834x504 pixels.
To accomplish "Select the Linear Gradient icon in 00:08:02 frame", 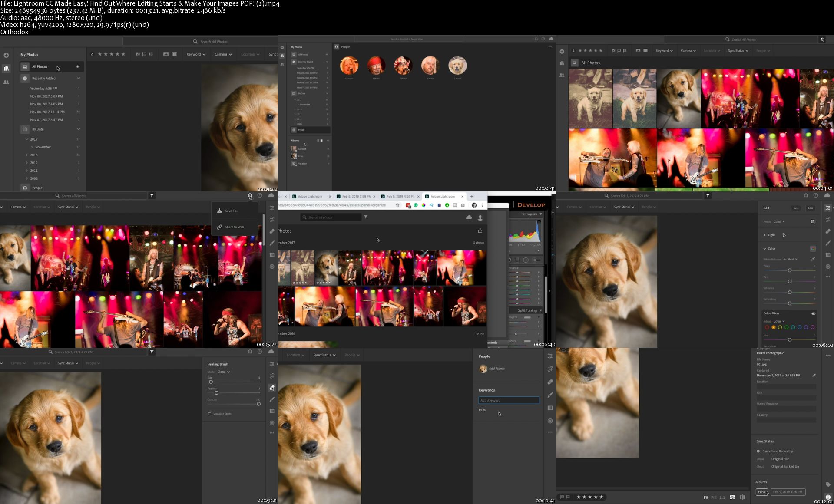I will (x=828, y=255).
